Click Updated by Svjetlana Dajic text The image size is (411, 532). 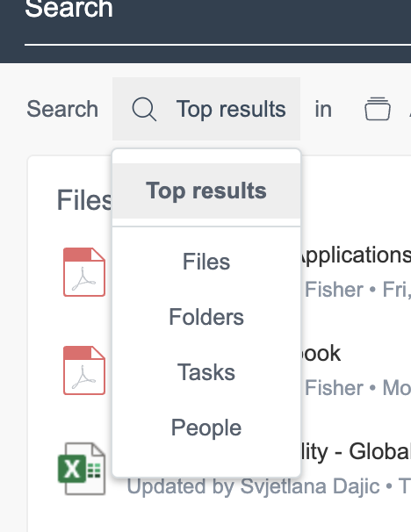(253, 486)
